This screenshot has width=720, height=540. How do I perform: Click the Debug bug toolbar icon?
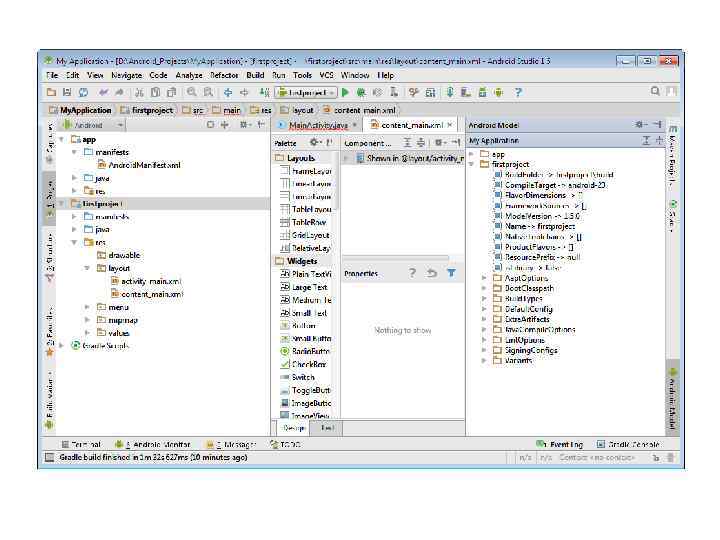361,93
